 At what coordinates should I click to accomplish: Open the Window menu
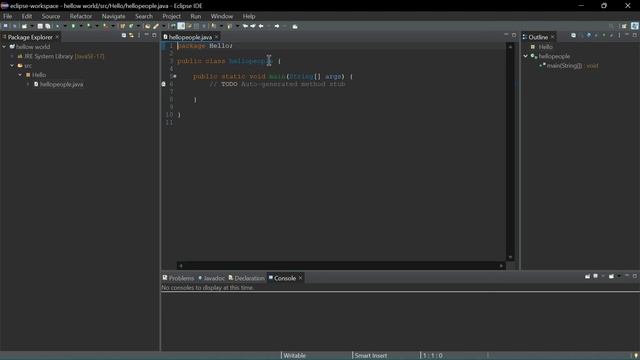[222, 16]
